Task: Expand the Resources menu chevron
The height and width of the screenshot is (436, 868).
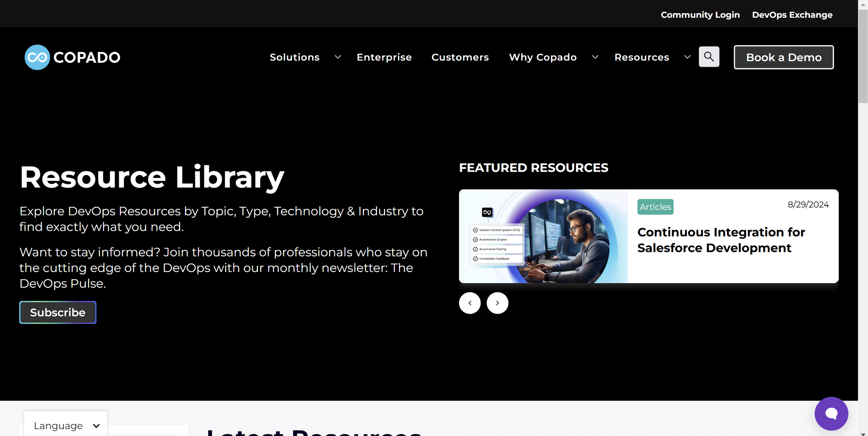Action: [687, 57]
